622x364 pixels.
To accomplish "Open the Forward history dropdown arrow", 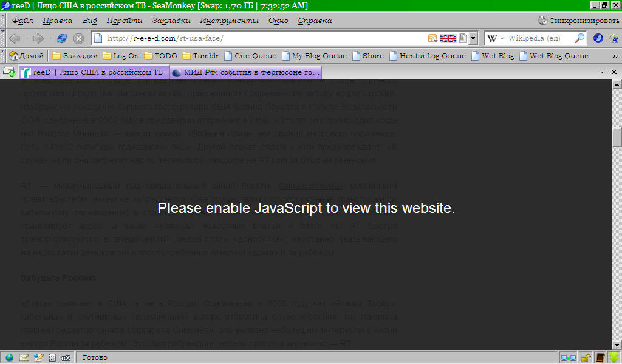I will [x=50, y=38].
